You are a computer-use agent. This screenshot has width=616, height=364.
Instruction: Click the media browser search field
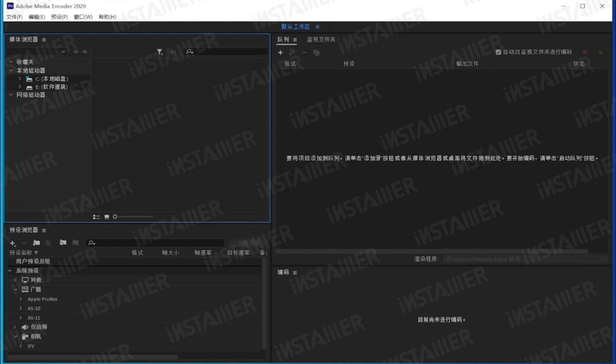click(x=225, y=52)
